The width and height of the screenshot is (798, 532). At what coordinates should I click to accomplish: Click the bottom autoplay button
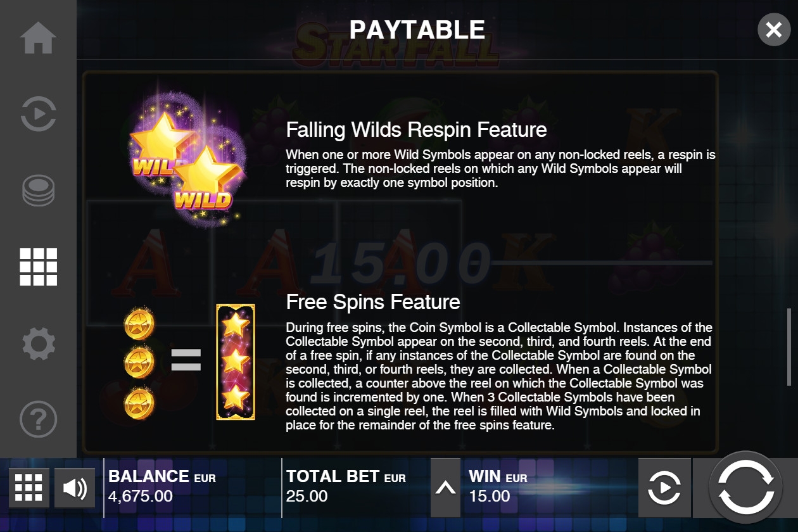(x=664, y=488)
